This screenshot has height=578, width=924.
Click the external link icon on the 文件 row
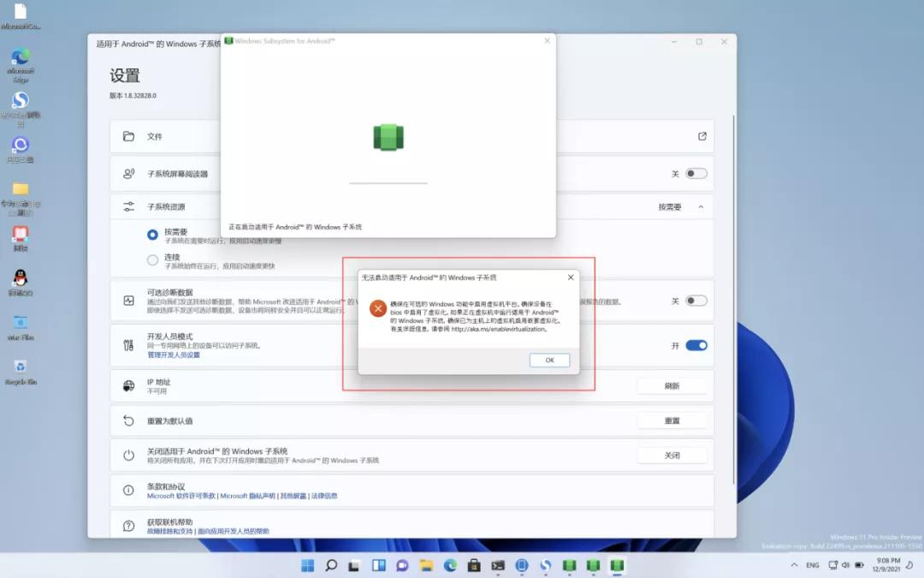coord(702,136)
